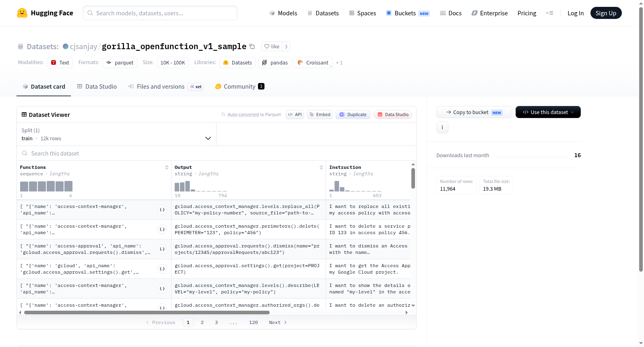
Task: Show the +1 more libraries
Action: coord(339,63)
